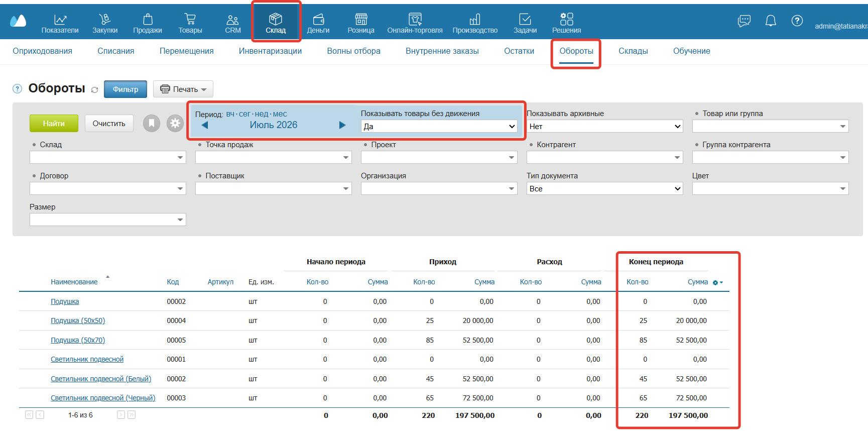The image size is (868, 431).
Task: Click the Склад filter field
Action: [108, 158]
